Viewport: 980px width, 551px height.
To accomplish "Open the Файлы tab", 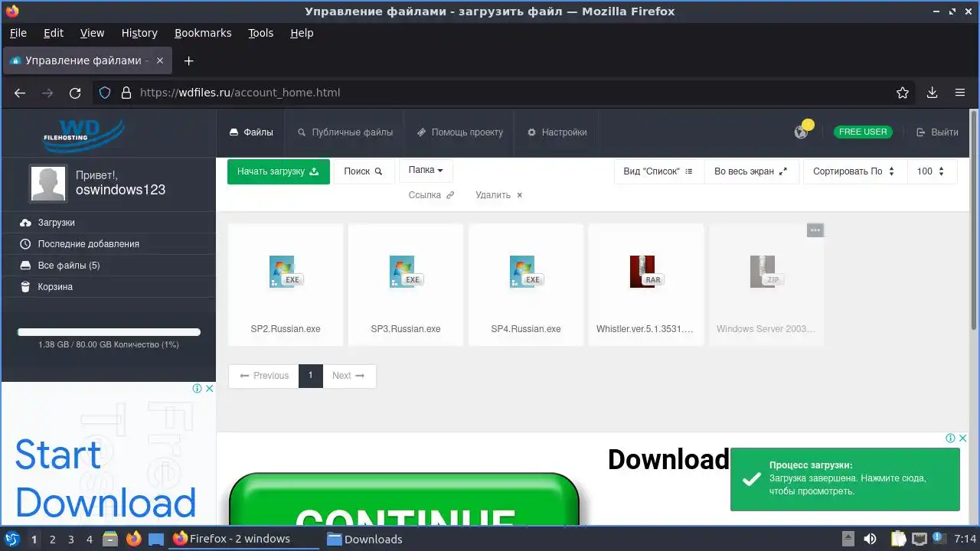I will 251,132.
